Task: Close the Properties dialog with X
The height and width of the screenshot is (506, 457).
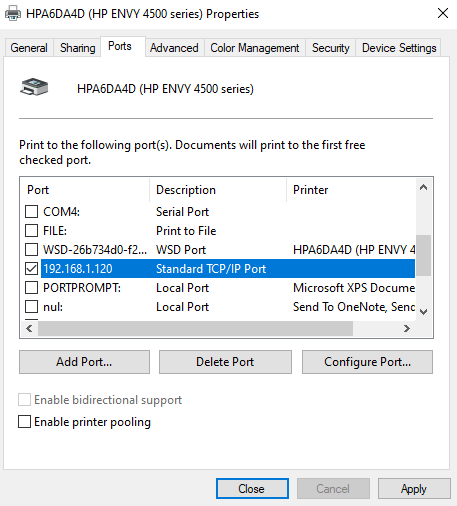Action: (443, 13)
